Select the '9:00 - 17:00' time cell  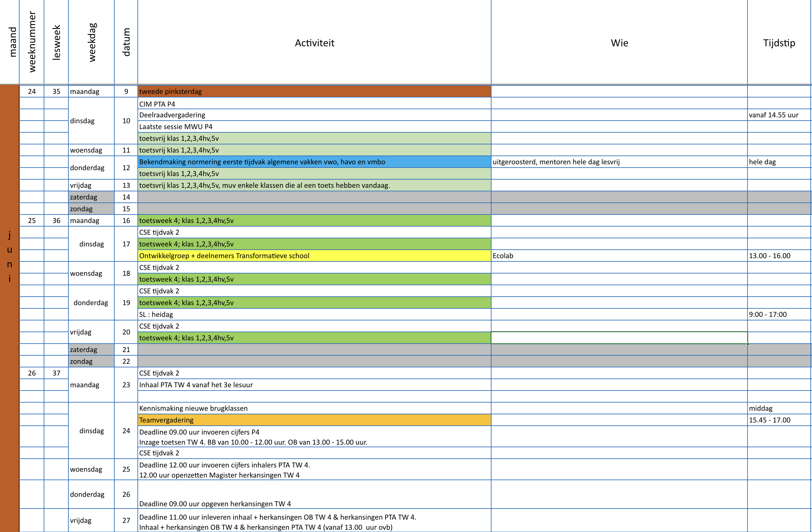779,315
